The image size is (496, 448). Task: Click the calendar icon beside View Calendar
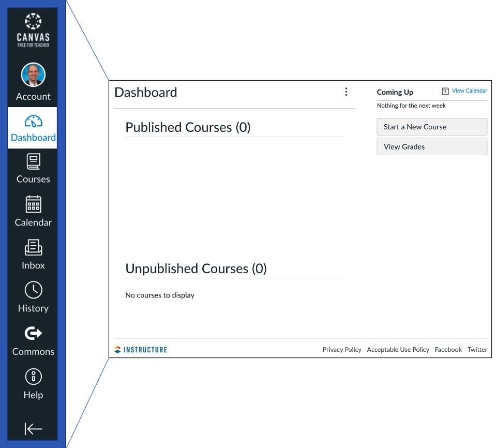(445, 91)
